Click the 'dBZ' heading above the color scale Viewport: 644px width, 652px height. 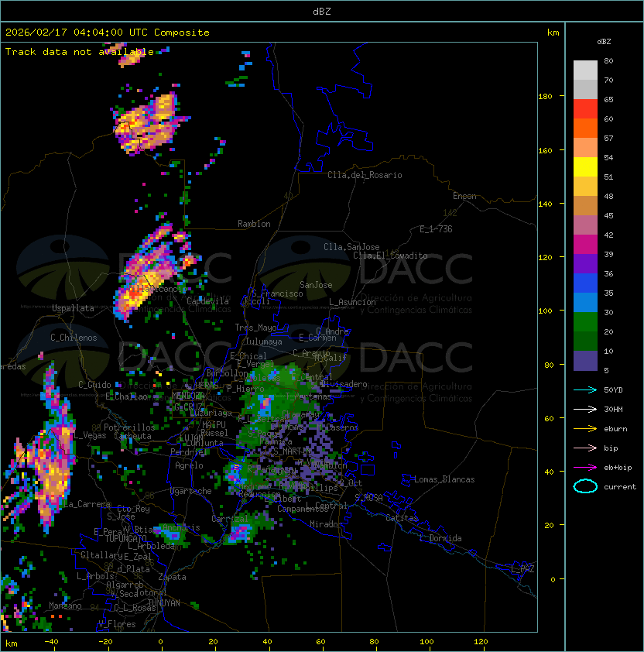(604, 42)
